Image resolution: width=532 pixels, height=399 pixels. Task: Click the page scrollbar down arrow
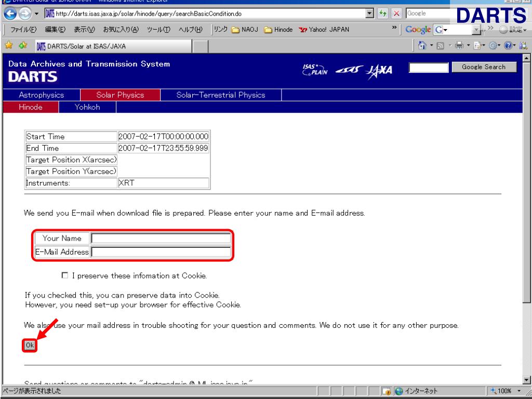point(526,380)
